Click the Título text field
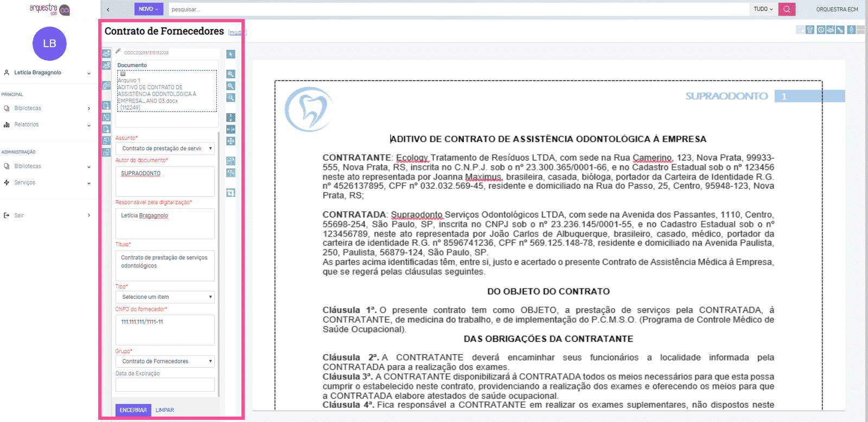Viewport: 868px width, 422px height. (165, 266)
